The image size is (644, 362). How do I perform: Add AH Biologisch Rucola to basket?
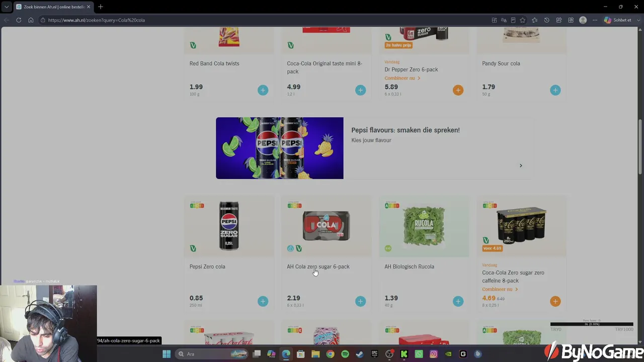[x=458, y=301]
